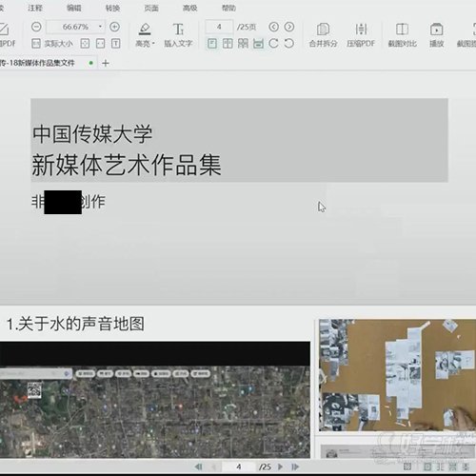Rotate the page clockwise
This screenshot has height=476, width=476.
(x=273, y=43)
